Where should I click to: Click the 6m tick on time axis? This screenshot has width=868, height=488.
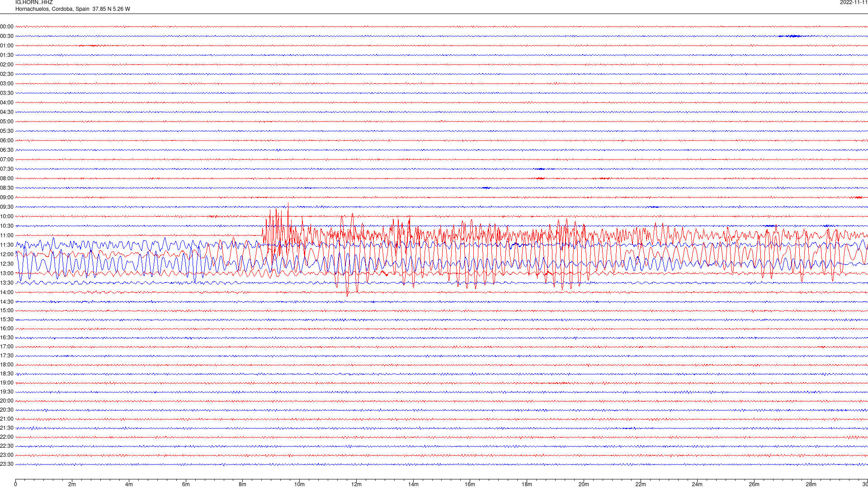(186, 484)
